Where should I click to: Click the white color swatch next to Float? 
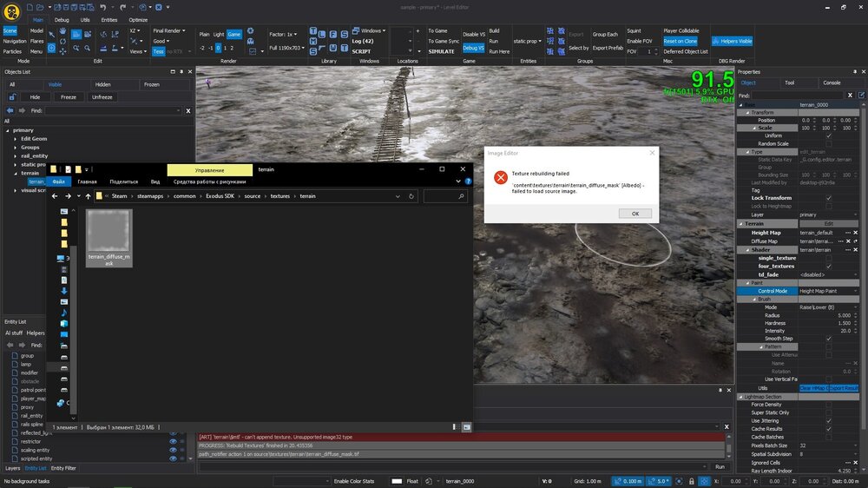tap(397, 481)
